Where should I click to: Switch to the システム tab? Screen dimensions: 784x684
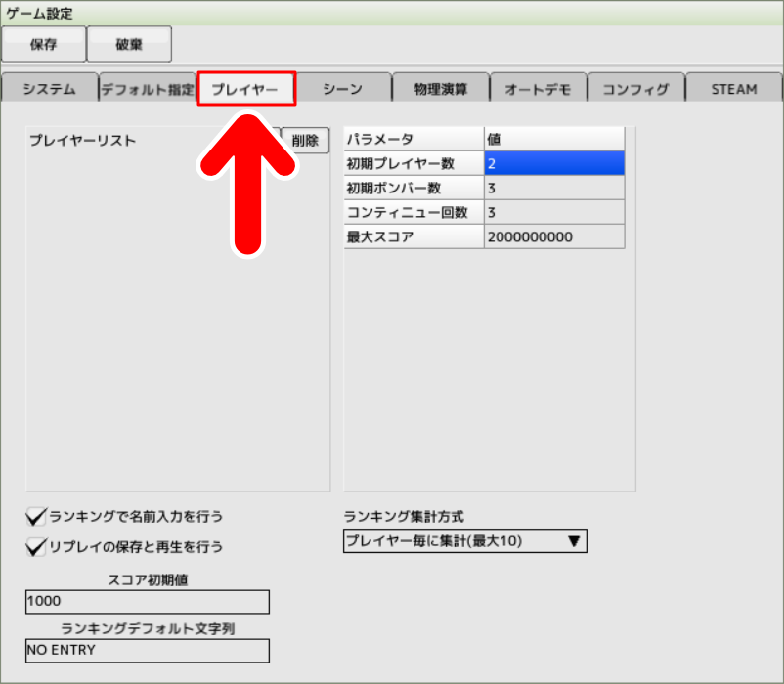click(47, 88)
